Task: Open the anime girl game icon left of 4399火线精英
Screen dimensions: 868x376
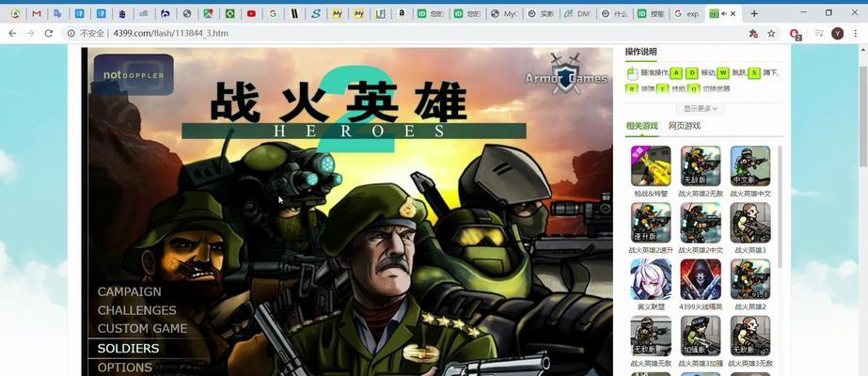Action: coord(651,279)
